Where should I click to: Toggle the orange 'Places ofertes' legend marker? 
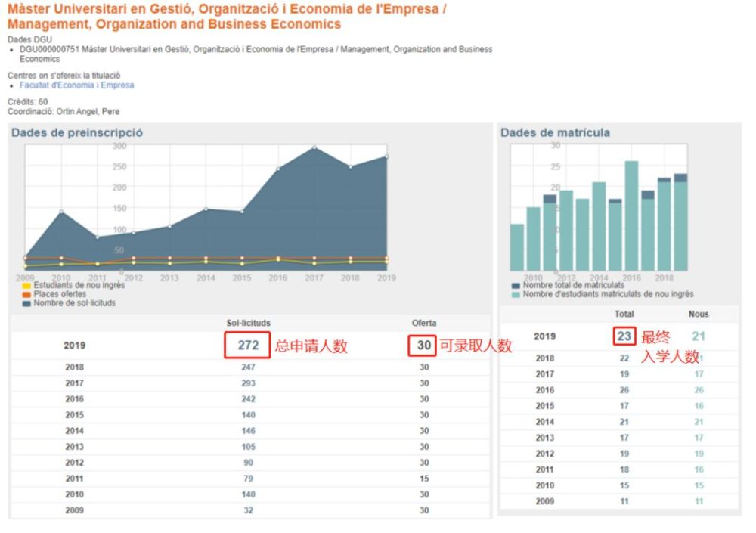27,294
